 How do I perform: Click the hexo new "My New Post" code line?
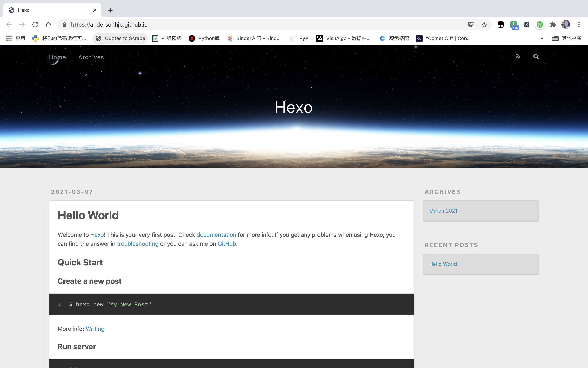pyautogui.click(x=110, y=304)
